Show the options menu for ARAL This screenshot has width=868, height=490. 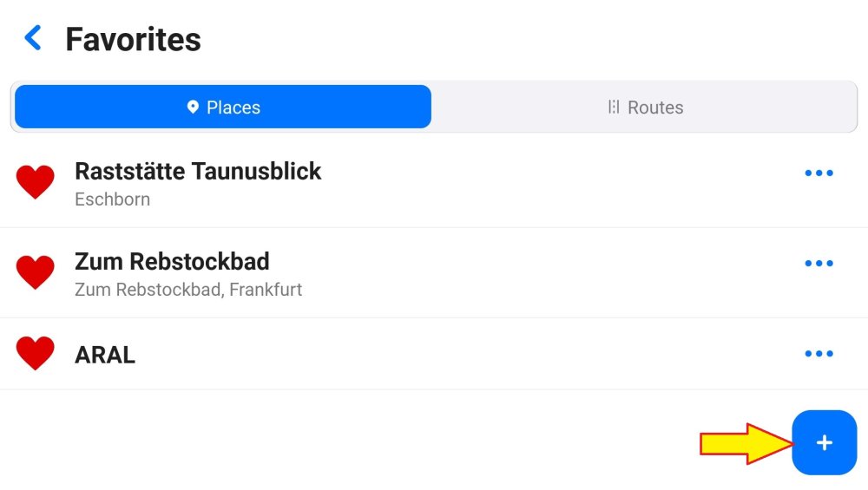coord(819,354)
